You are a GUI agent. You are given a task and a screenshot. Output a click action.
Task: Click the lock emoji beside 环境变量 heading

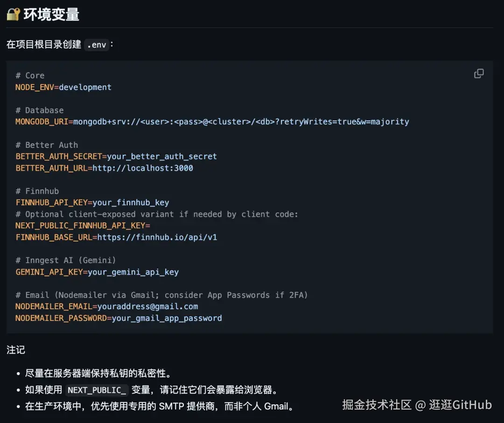(13, 14)
